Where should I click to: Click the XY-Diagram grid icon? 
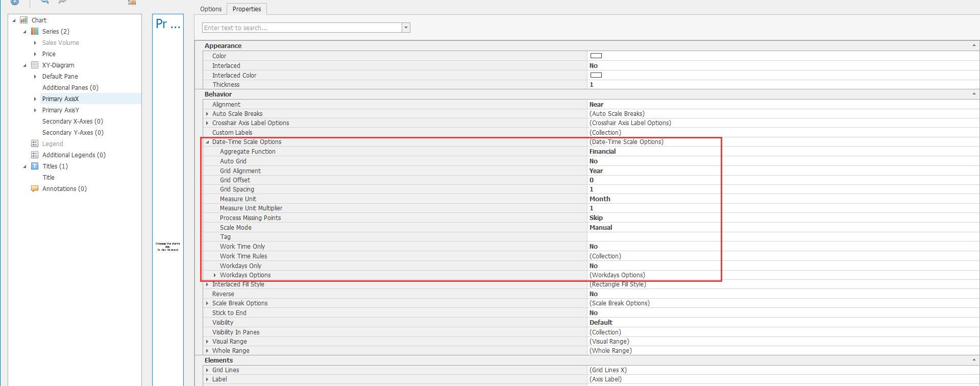[x=35, y=65]
